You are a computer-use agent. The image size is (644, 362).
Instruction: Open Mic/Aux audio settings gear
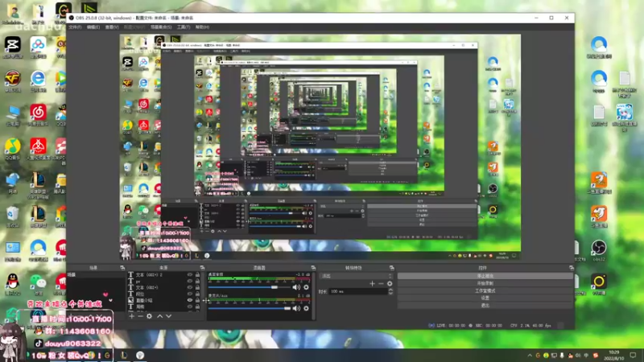pos(306,308)
